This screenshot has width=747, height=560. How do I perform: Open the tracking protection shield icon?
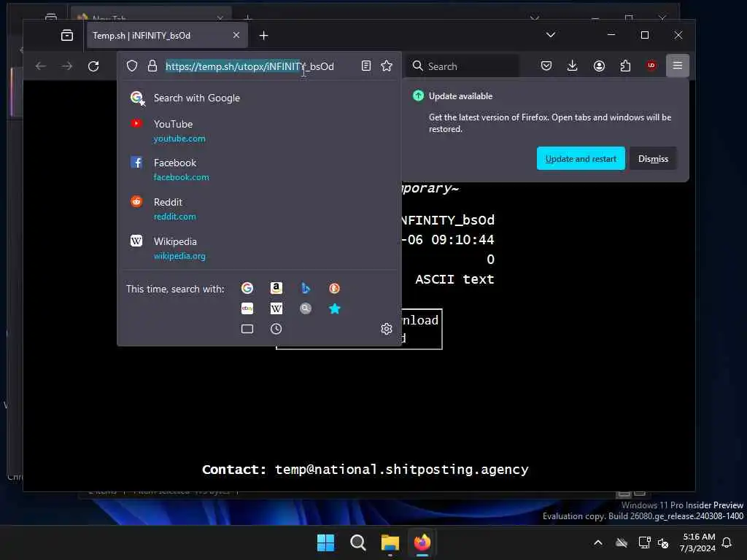(132, 66)
